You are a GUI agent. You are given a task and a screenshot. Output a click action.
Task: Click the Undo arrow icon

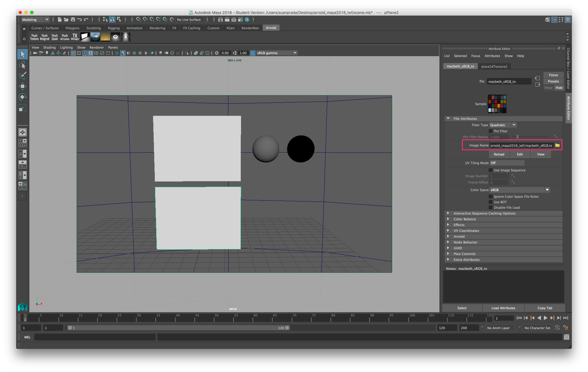(x=79, y=19)
